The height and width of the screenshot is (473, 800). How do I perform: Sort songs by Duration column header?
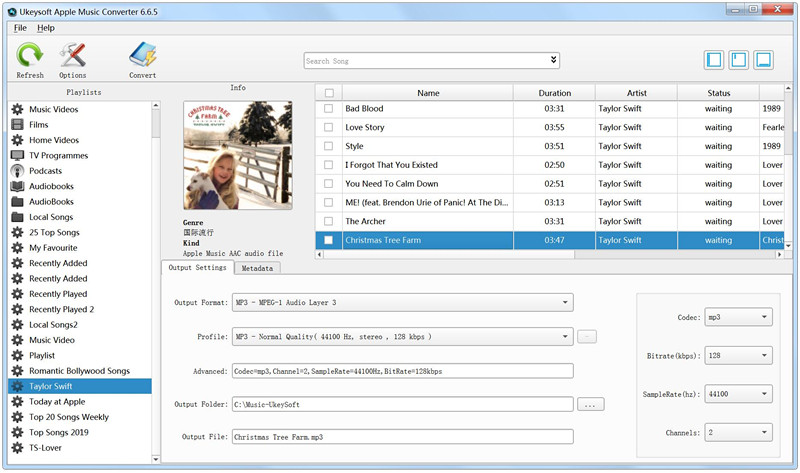[555, 93]
